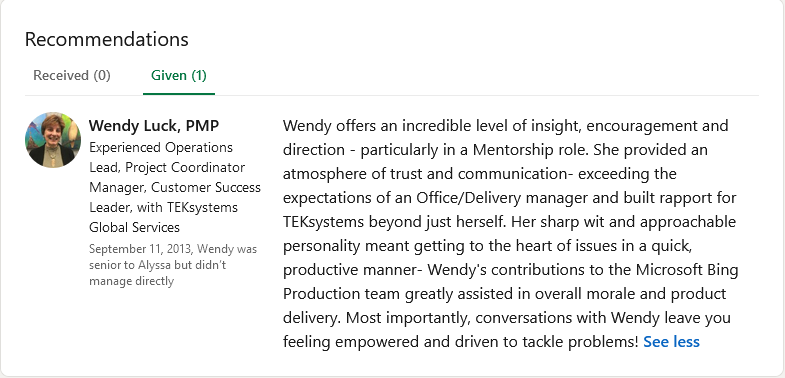Image resolution: width=785 pixels, height=378 pixels.
Task: Click the 'manage directly' text line
Action: [x=131, y=281]
